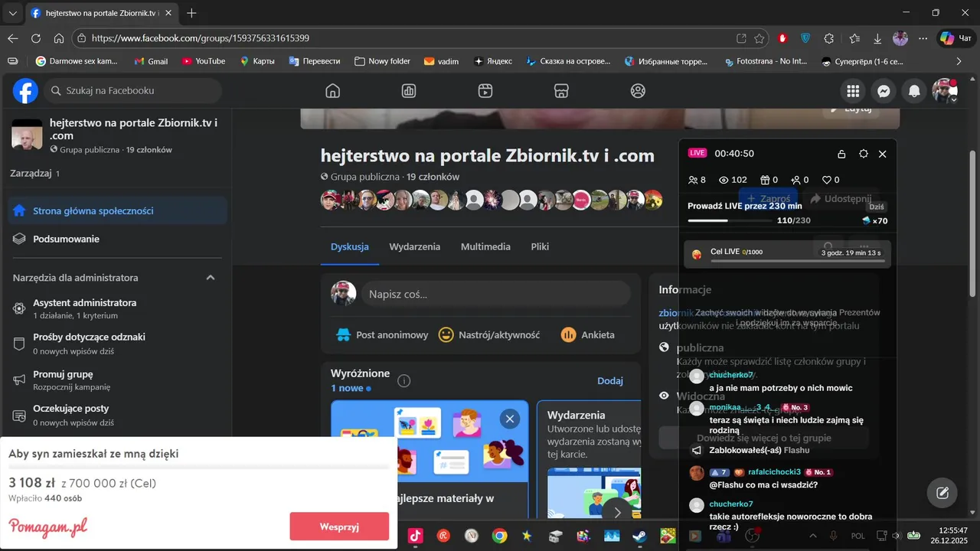Open Oczekujące posty
The width and height of the screenshot is (980, 551).
click(117, 415)
